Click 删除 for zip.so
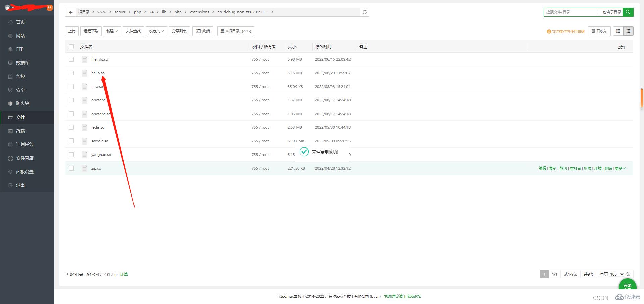The height and width of the screenshot is (304, 644). click(x=608, y=168)
